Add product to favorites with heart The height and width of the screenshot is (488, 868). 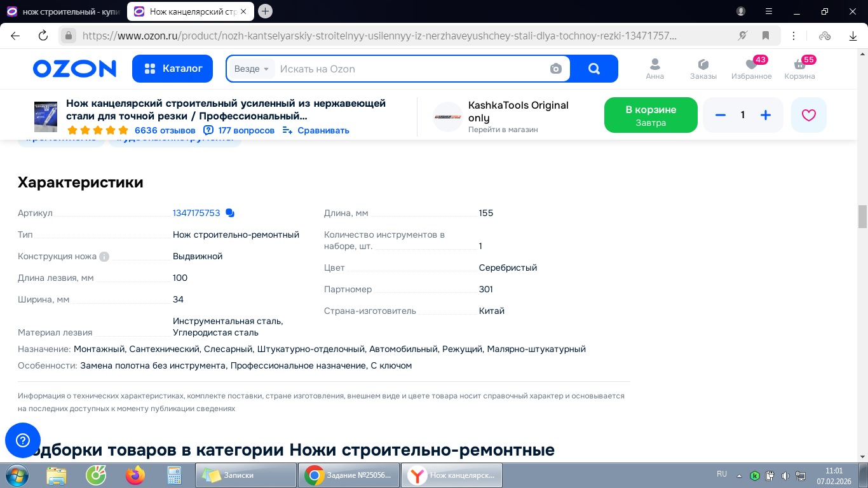point(809,115)
